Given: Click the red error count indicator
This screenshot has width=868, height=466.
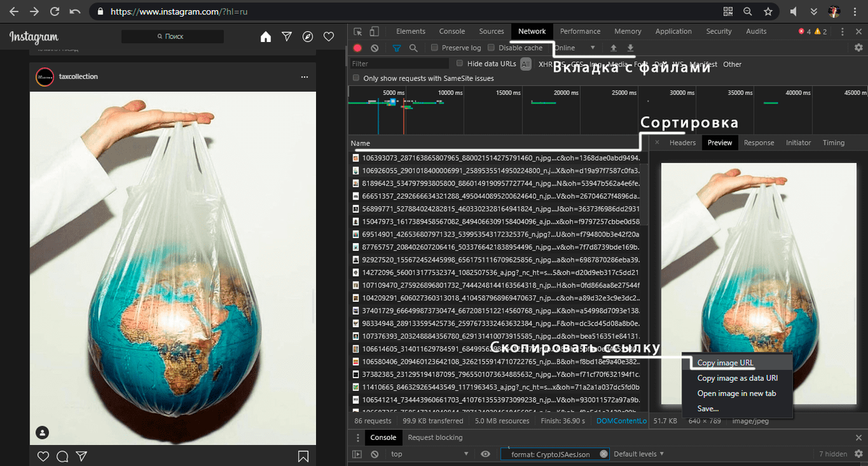Looking at the screenshot, I should 804,31.
